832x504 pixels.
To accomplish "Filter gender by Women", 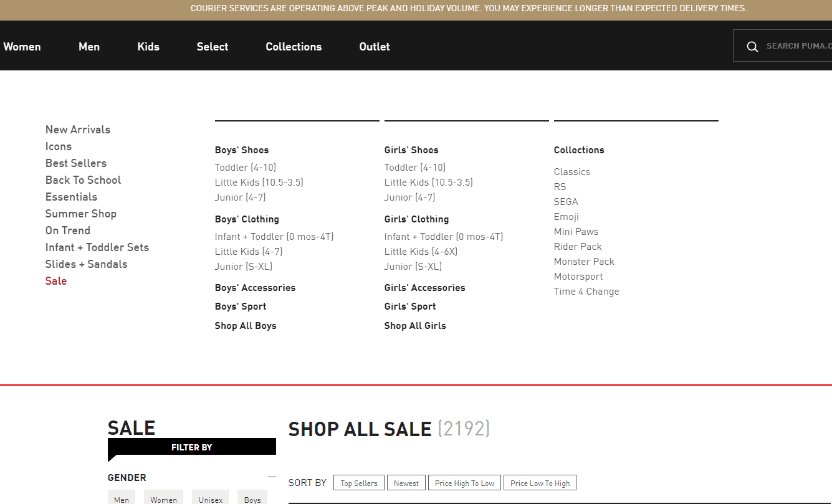I will point(163,497).
